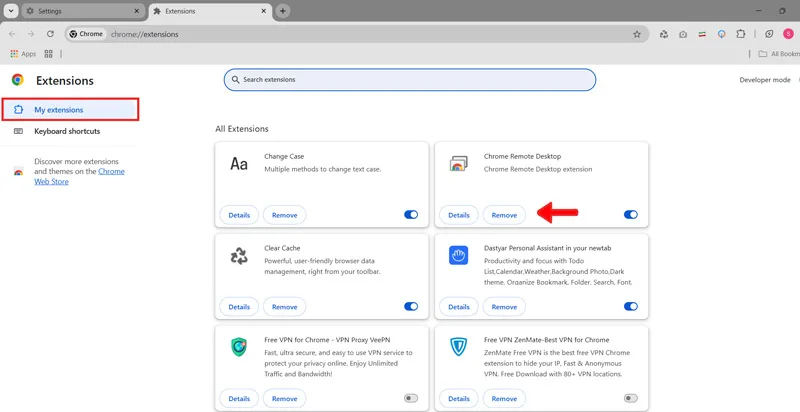This screenshot has height=412, width=800.
Task: Click the Chrome Remote Desktop extension name
Action: [x=522, y=157]
